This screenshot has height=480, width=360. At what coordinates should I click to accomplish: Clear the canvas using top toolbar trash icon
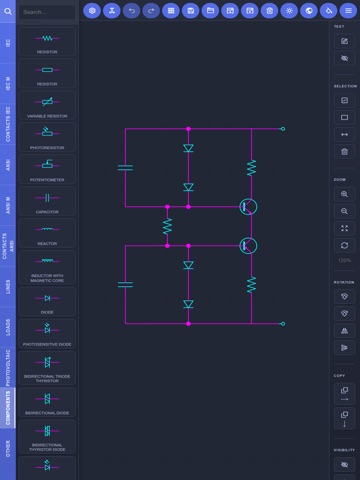pos(269,11)
